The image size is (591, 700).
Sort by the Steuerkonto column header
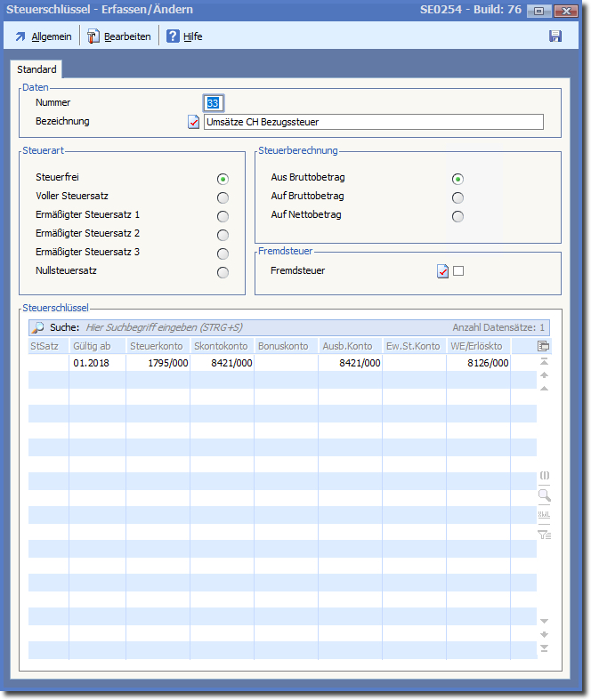pos(158,345)
